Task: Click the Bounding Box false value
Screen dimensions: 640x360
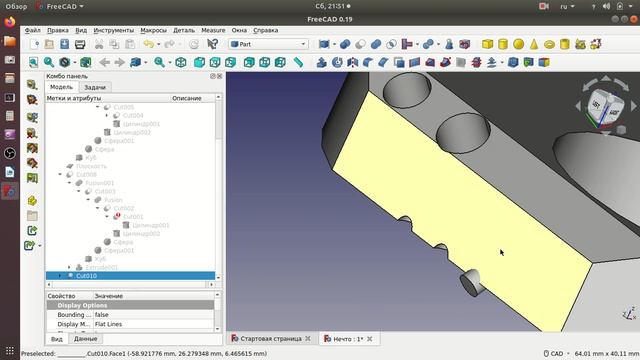Action: [153, 315]
